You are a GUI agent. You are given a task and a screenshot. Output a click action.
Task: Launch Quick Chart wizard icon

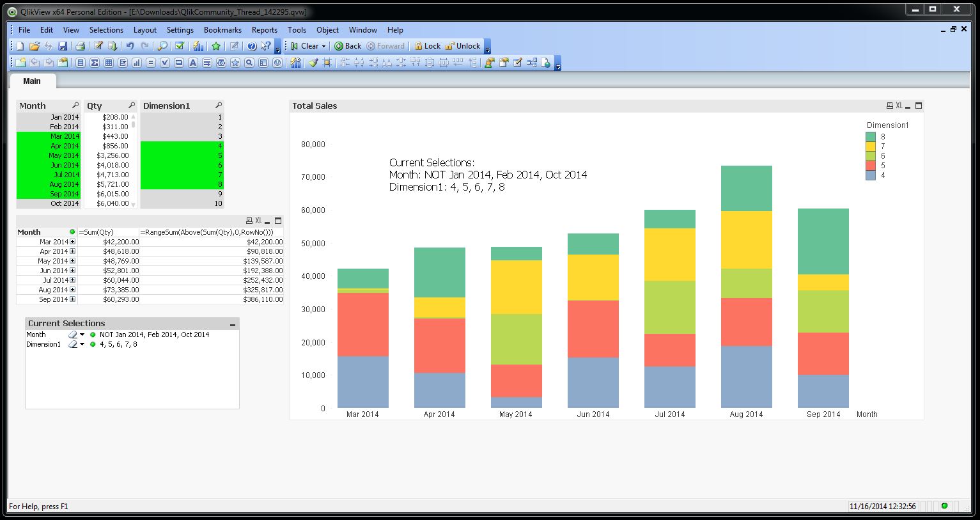coord(198,46)
